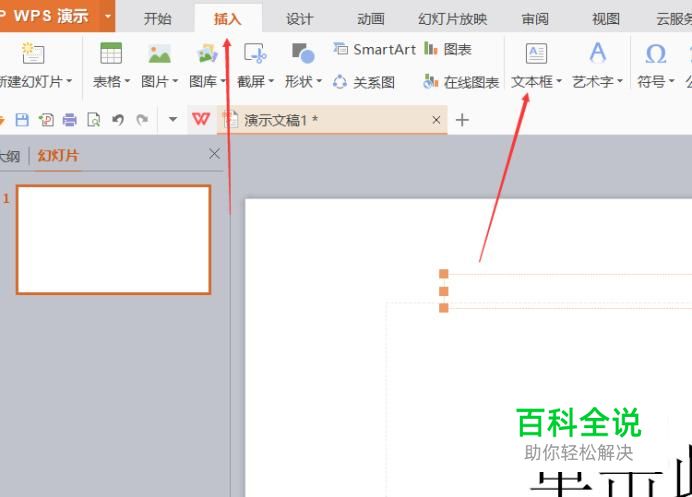This screenshot has width=692, height=497.
Task: Click the top left text box handle
Action: coord(444,274)
